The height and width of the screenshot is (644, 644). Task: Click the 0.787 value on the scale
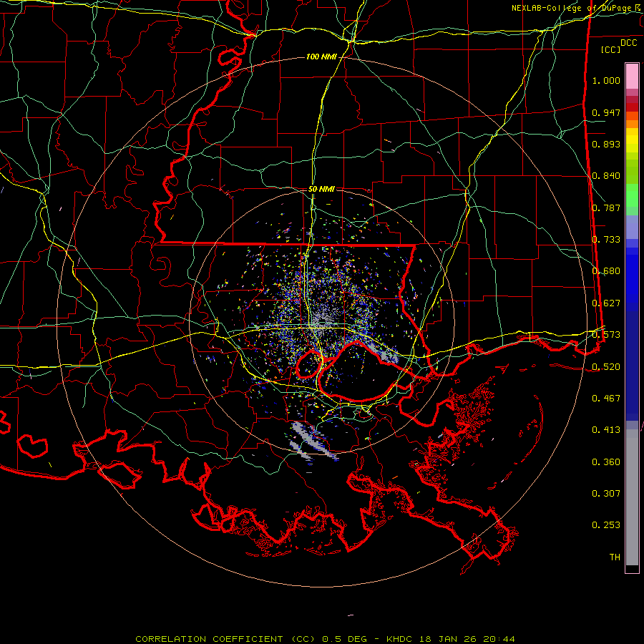coord(606,208)
